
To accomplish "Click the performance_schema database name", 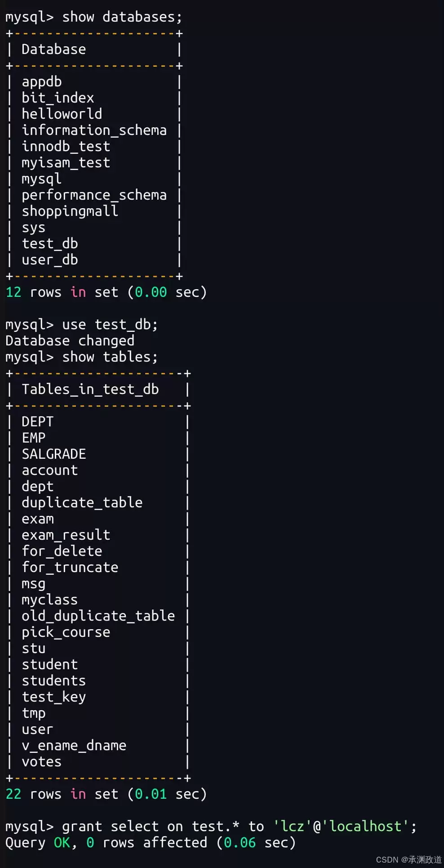I will coord(94,195).
